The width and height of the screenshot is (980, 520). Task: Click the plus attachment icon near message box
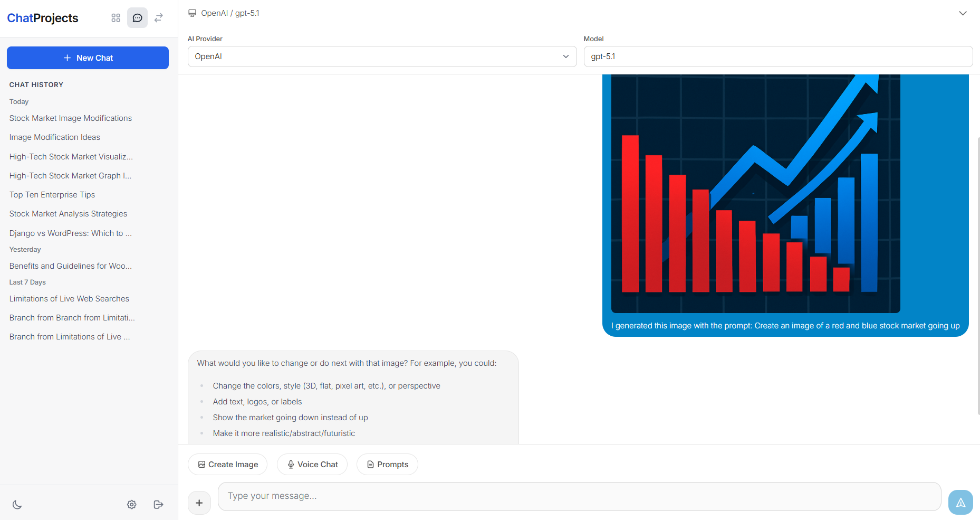coord(199,503)
